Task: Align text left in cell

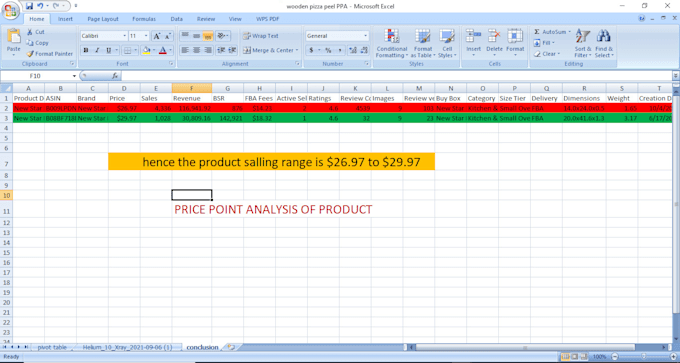Action: click(185, 50)
